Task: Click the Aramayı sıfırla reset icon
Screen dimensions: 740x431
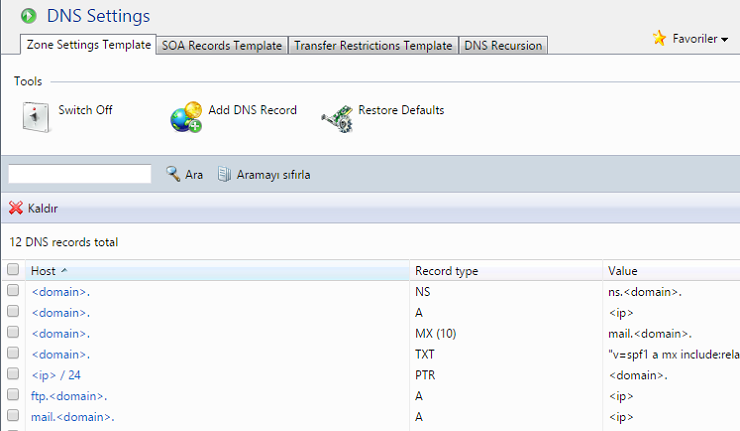Action: click(225, 174)
